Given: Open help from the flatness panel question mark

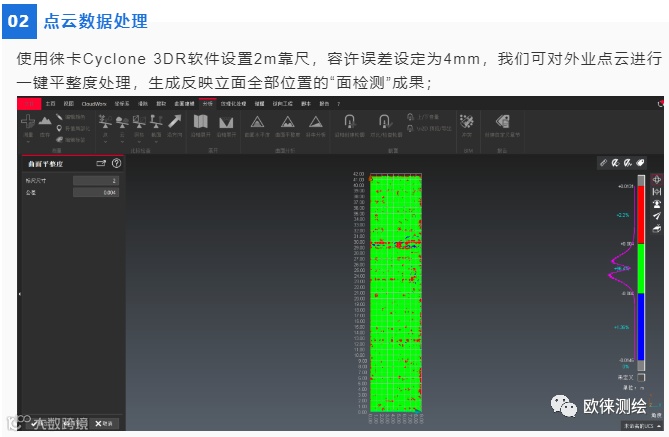Looking at the screenshot, I should click(x=116, y=163).
